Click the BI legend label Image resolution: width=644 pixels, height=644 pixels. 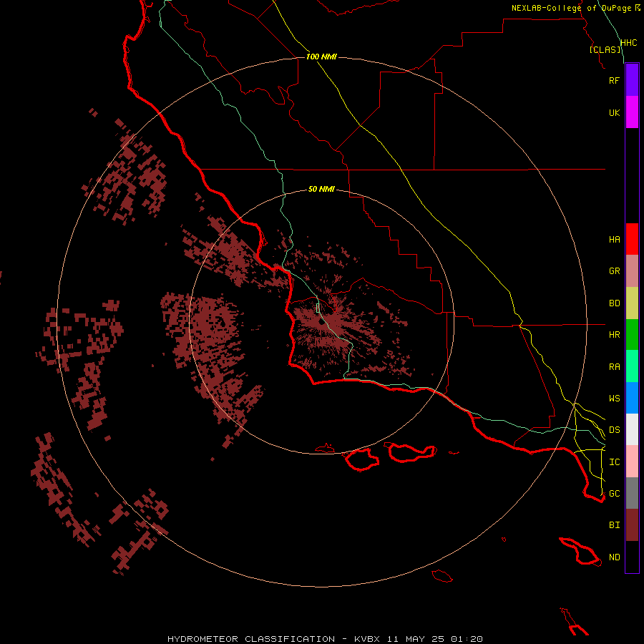(614, 525)
